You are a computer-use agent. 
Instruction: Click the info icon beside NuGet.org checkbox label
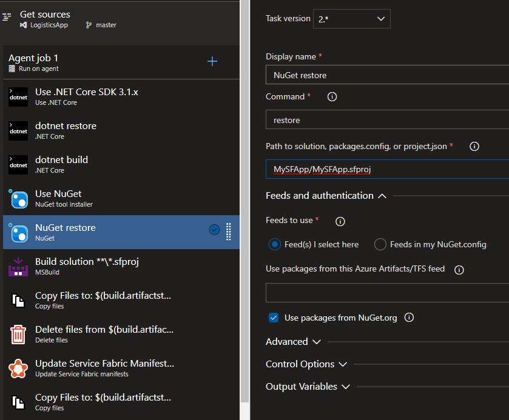point(409,318)
